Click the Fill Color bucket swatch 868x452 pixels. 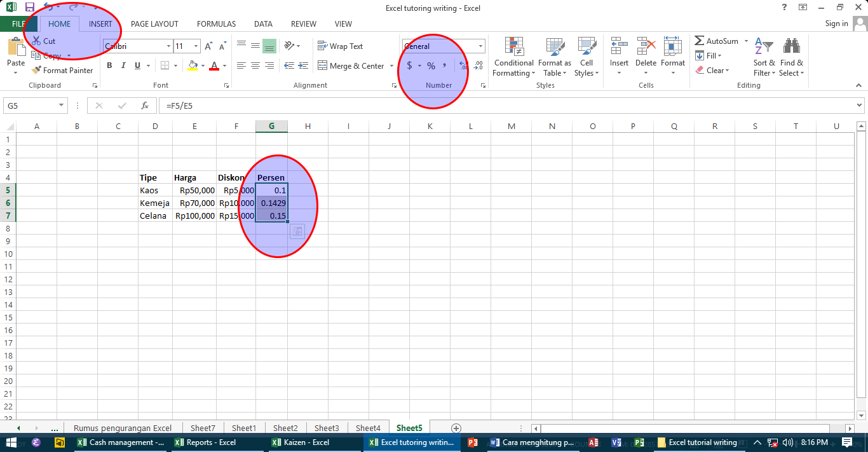pyautogui.click(x=193, y=65)
